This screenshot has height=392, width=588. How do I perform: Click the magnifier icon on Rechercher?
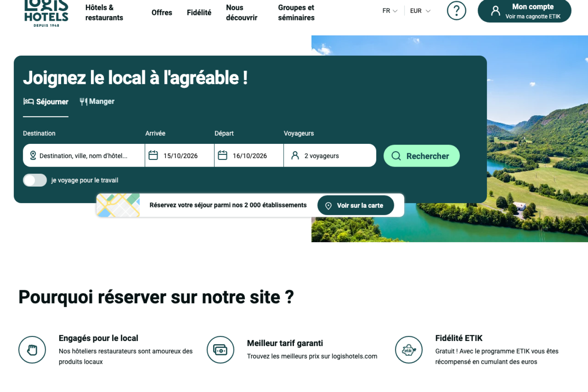pos(396,156)
